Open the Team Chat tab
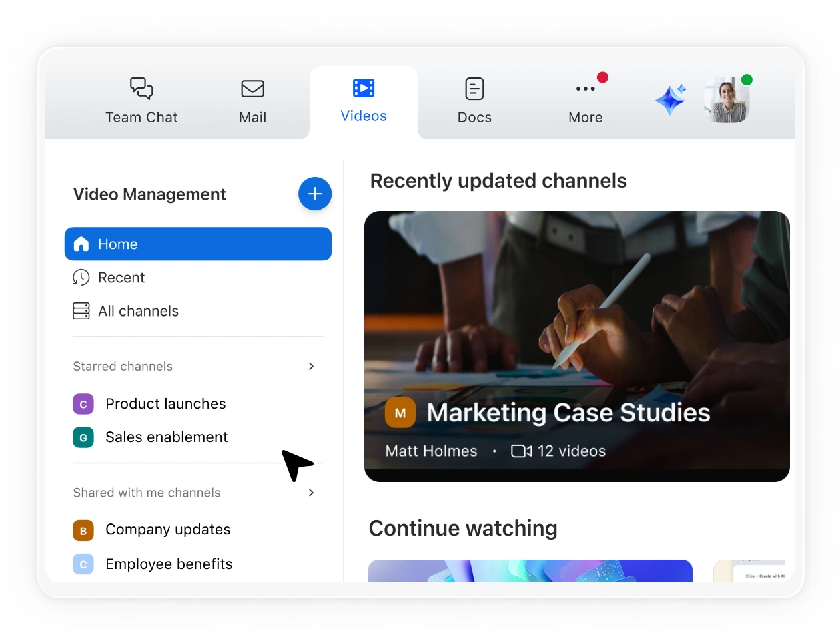840x631 pixels. point(141,101)
